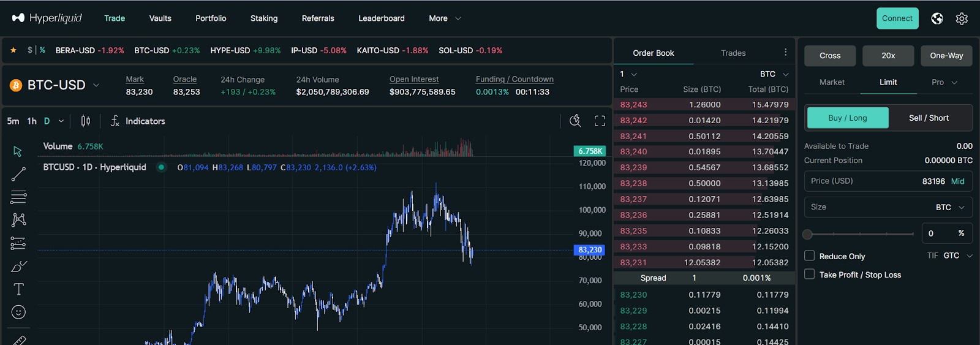Open the settings gear icon

(962, 18)
